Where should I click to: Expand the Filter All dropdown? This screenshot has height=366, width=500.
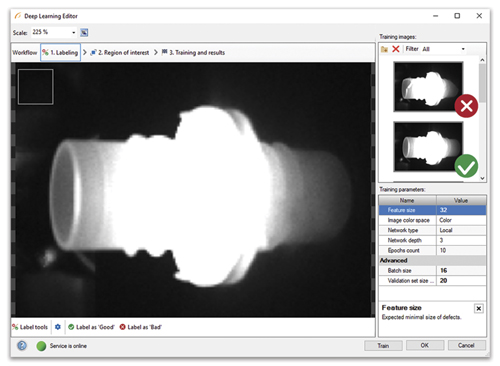463,49
